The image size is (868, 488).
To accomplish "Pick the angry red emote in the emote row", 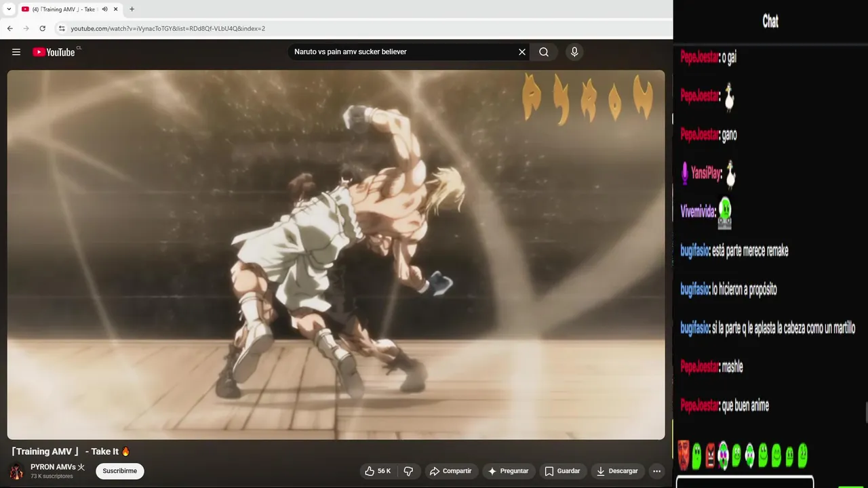I will [710, 455].
